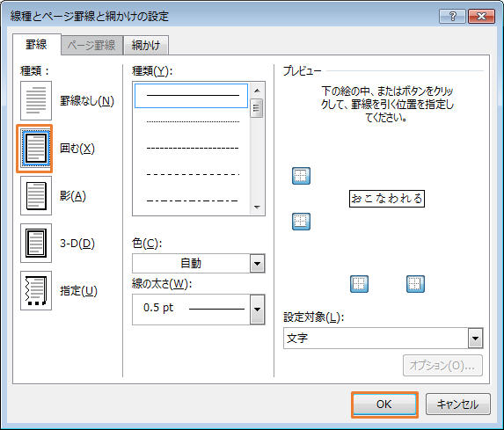The width and height of the screenshot is (504, 430).
Task: Confirm with the OK button
Action: point(384,404)
